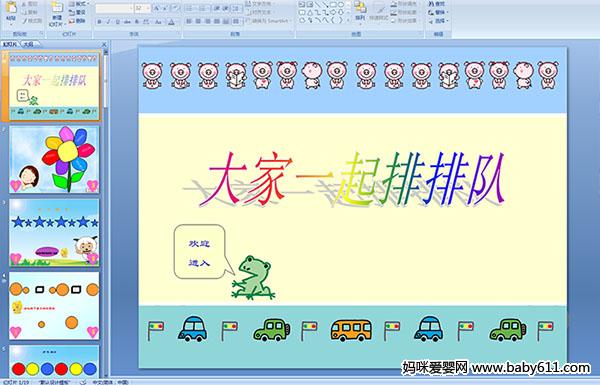Click the shrink font size icon
This screenshot has width=600, height=385.
coord(166,8)
